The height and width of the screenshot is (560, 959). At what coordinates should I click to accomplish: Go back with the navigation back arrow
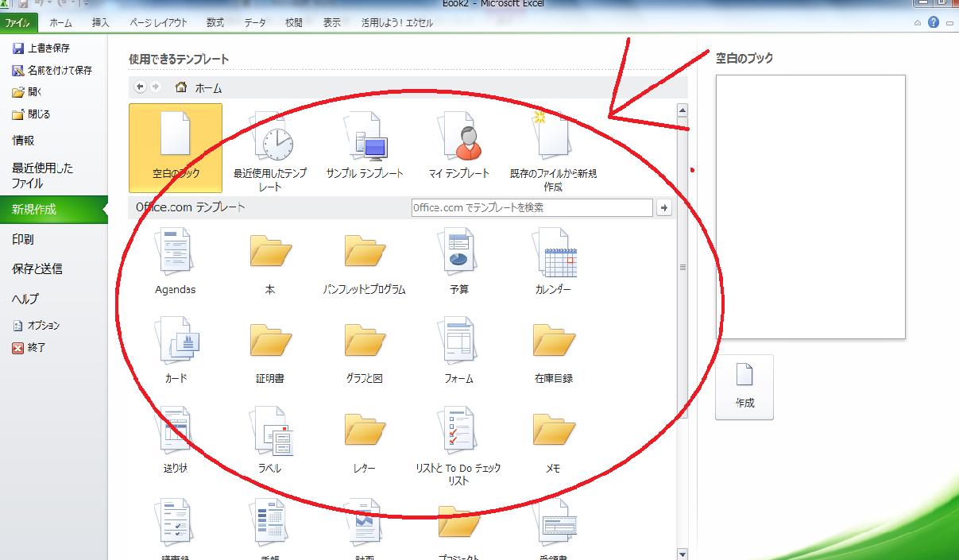coord(141,87)
